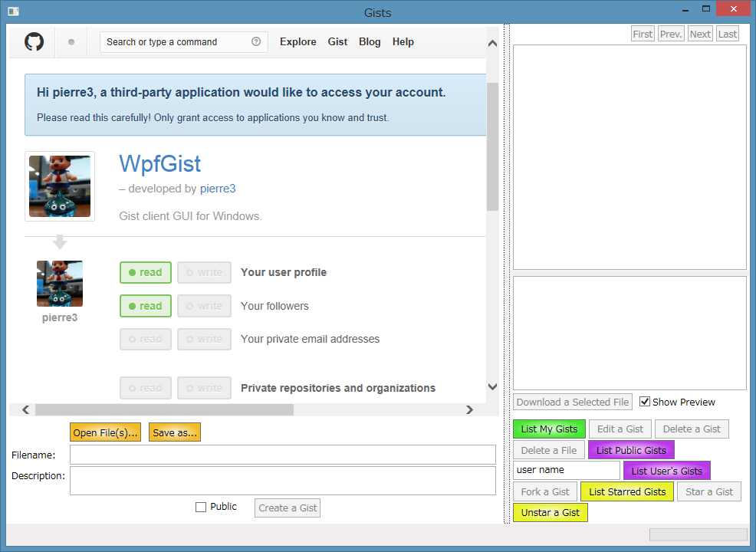Open developer pierre3 profile link
Screen dimensions: 756x552
(218, 189)
